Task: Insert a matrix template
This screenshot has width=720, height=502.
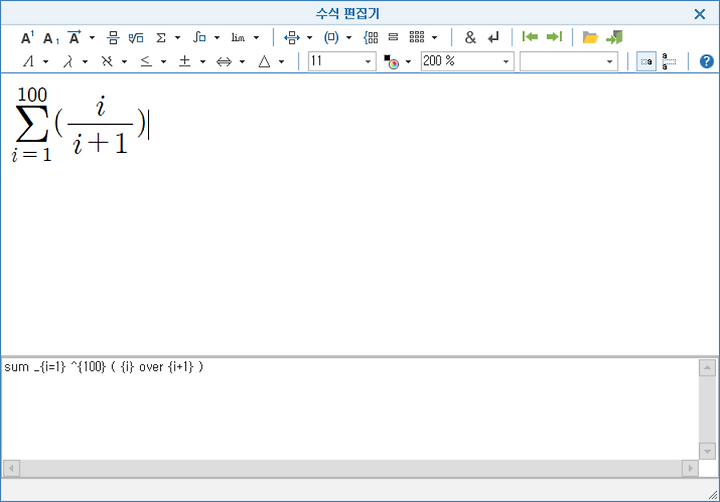Action: [x=417, y=38]
